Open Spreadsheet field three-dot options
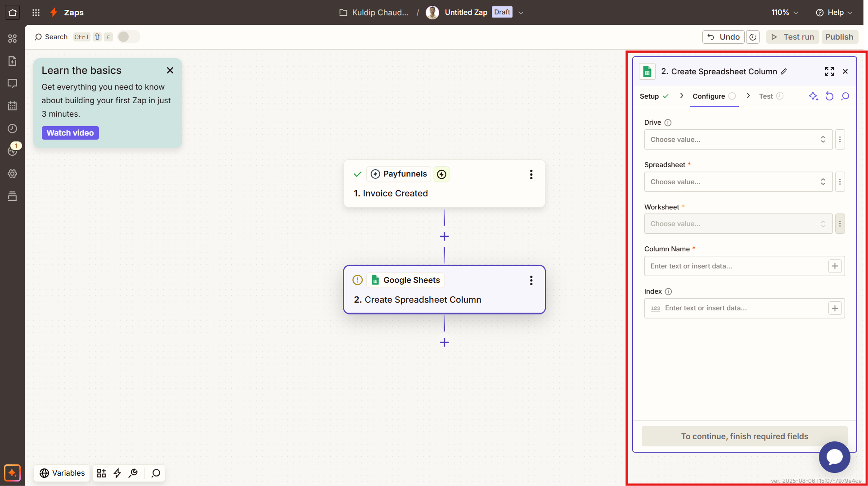Image resolution: width=868 pixels, height=486 pixels. point(840,182)
